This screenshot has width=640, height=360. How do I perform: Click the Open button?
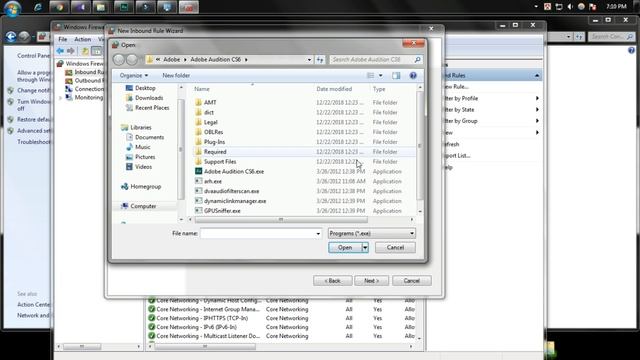point(345,247)
